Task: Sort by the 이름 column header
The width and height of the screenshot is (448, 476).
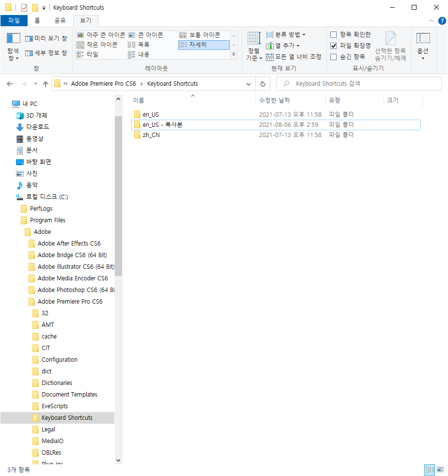Action: 193,100
